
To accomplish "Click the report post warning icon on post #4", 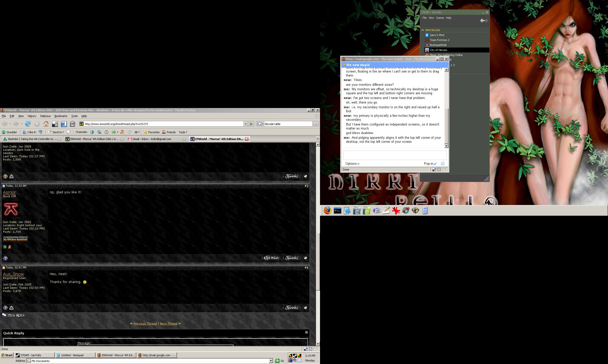I will tap(11, 308).
